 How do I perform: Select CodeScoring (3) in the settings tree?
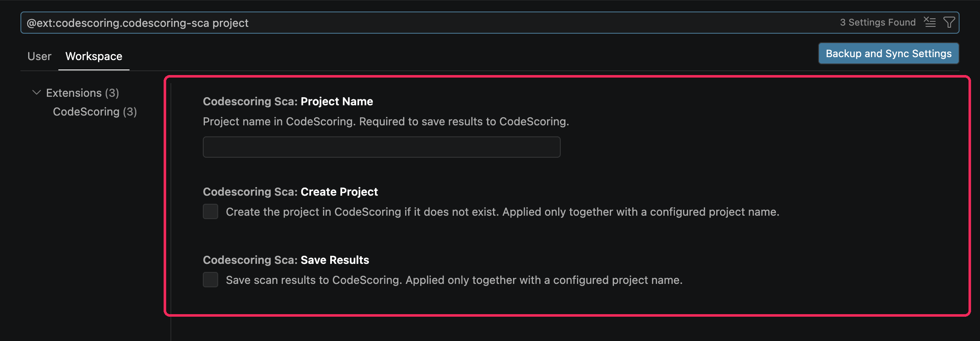[95, 112]
